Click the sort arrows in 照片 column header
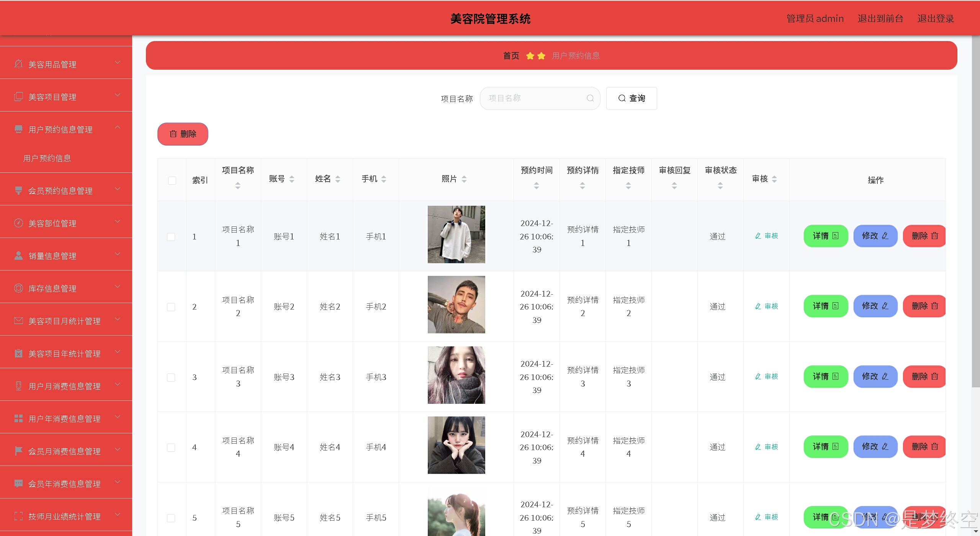 click(464, 179)
